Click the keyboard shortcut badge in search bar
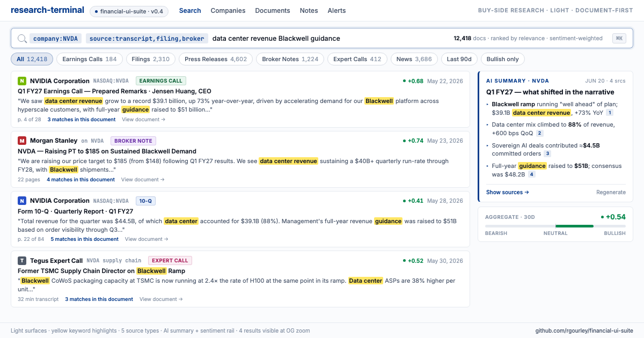The height and width of the screenshot is (338, 644). [x=619, y=38]
